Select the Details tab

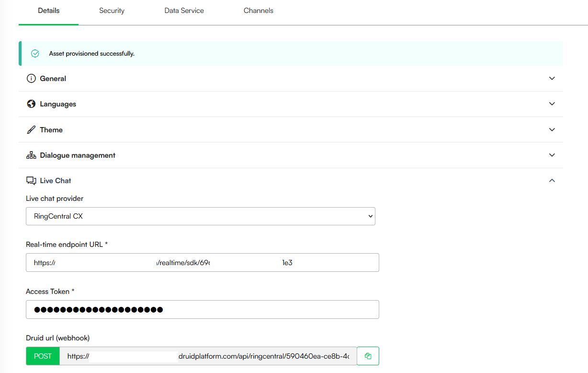pos(48,11)
